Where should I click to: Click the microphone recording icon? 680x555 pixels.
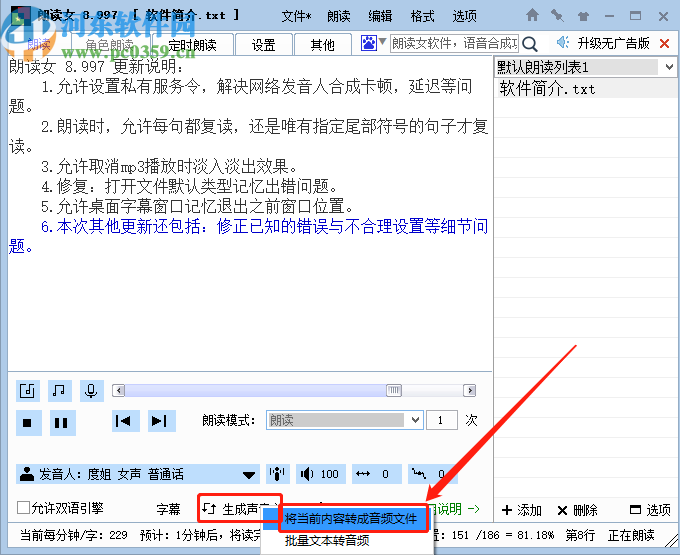point(92,391)
